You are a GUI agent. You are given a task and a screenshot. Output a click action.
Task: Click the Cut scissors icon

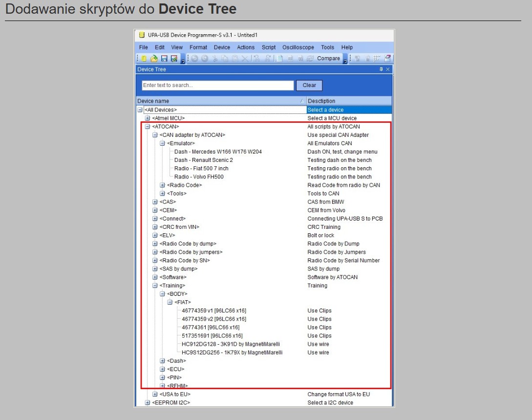tap(215, 59)
